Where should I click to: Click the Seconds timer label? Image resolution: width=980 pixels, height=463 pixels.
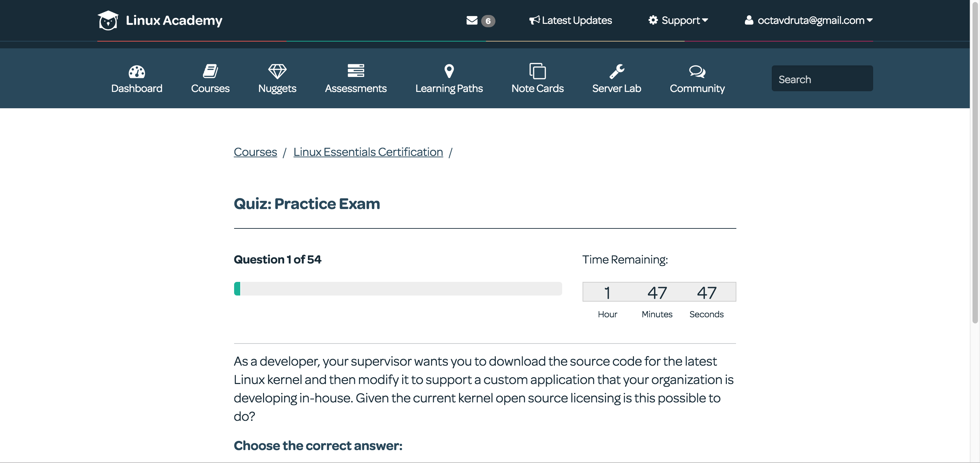point(706,314)
